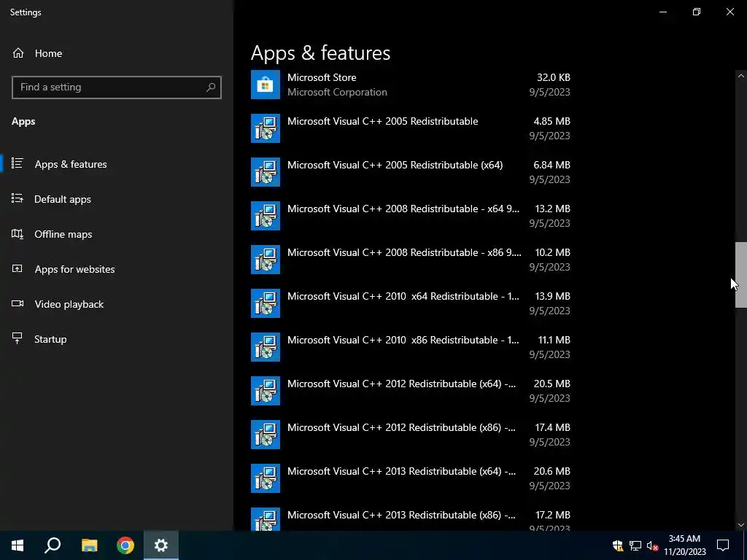Viewport: 747px width, 560px height.
Task: Select Visual C++ 2008 Redistributable - x86 entry
Action: pyautogui.click(x=404, y=252)
